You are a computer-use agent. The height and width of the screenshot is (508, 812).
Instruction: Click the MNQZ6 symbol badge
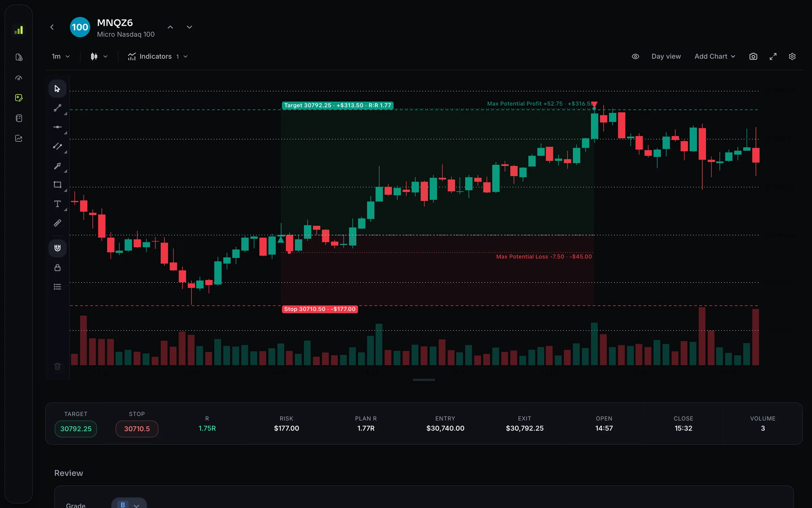(x=80, y=27)
